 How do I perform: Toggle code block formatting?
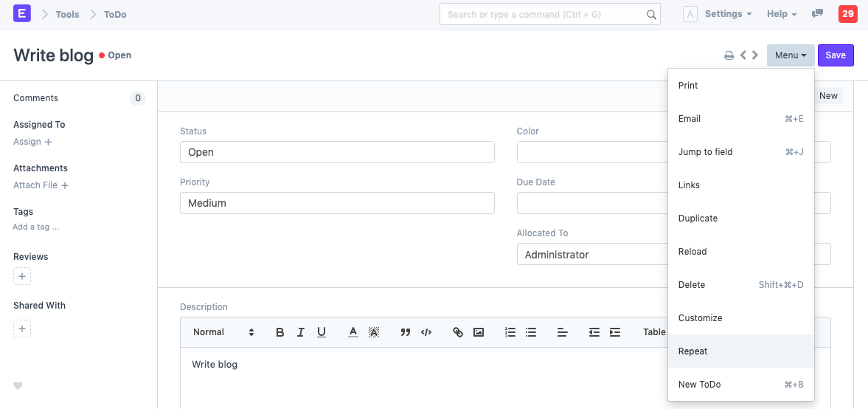click(x=426, y=332)
